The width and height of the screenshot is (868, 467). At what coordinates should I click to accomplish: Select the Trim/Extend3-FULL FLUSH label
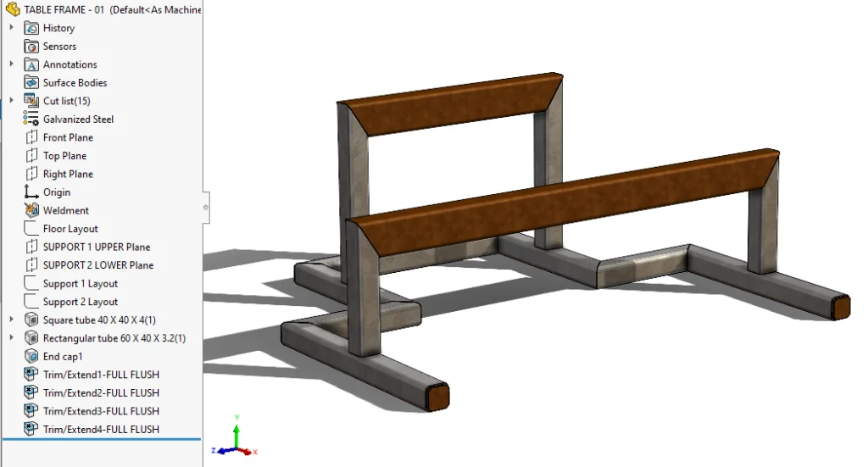(x=102, y=411)
